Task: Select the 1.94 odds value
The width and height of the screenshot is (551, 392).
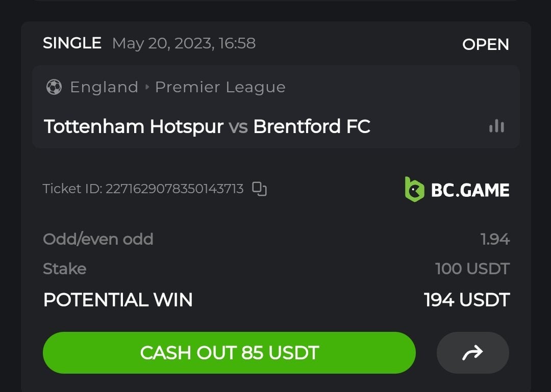Action: pyautogui.click(x=495, y=239)
